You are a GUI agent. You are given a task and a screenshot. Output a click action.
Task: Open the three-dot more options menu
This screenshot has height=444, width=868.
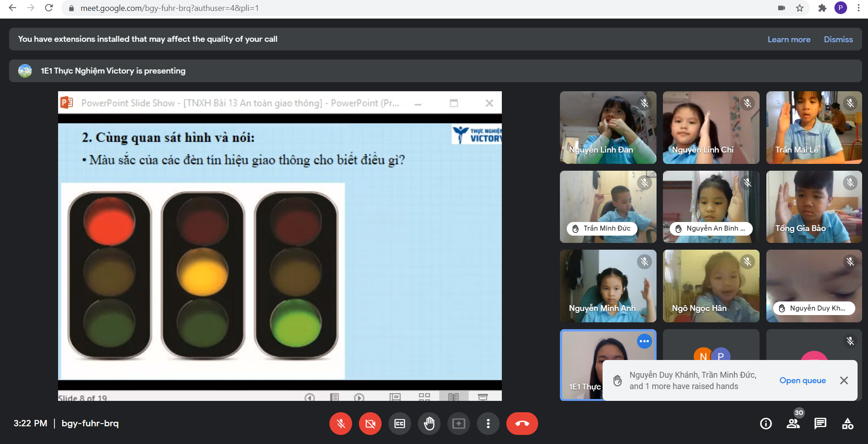[x=488, y=424]
